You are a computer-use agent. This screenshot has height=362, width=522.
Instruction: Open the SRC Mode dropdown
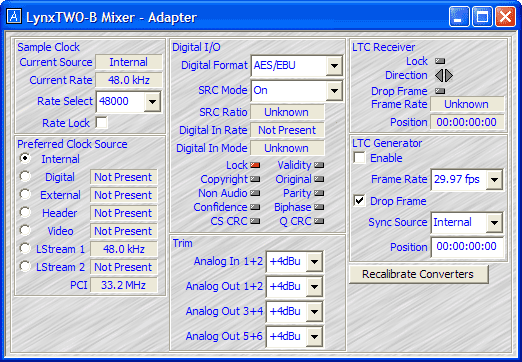(x=334, y=91)
